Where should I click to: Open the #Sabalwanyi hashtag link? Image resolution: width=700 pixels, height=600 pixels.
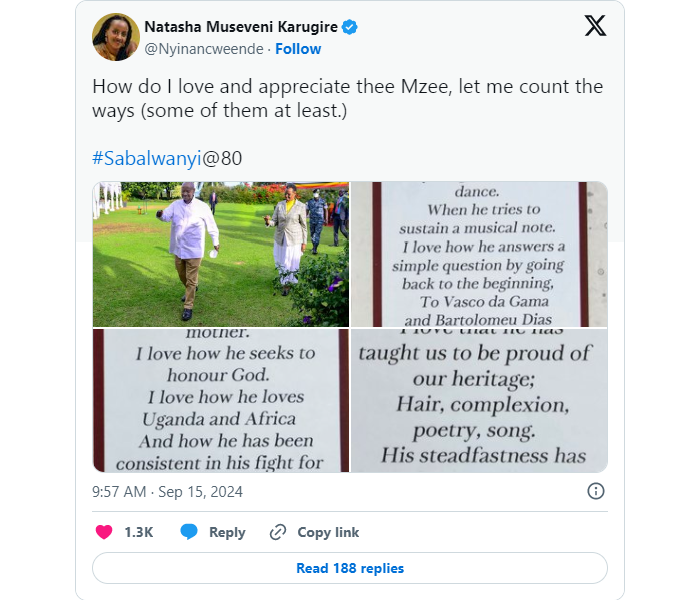click(147, 158)
